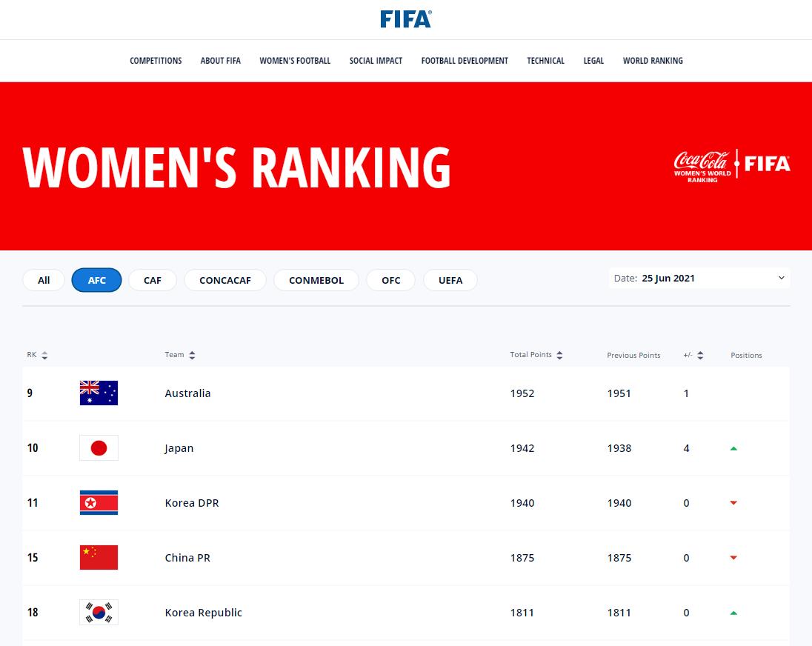812x646 pixels.
Task: Open the Competitions menu item
Action: (156, 61)
